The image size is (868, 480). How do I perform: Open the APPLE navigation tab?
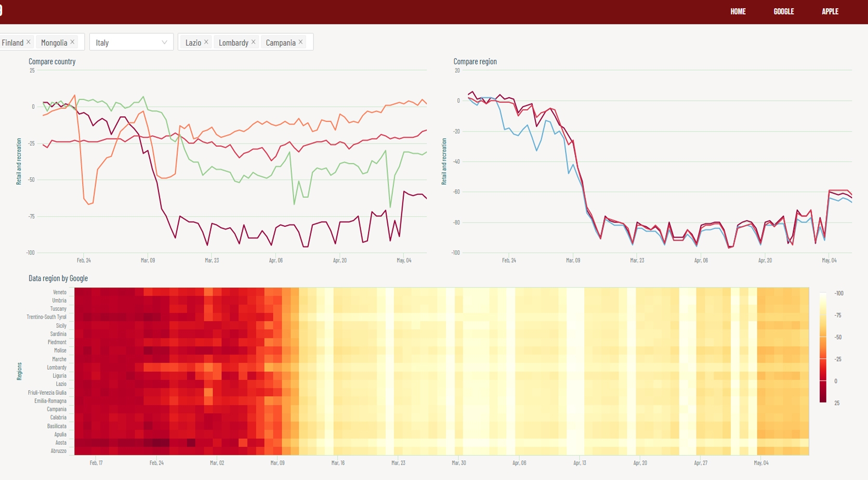point(830,11)
